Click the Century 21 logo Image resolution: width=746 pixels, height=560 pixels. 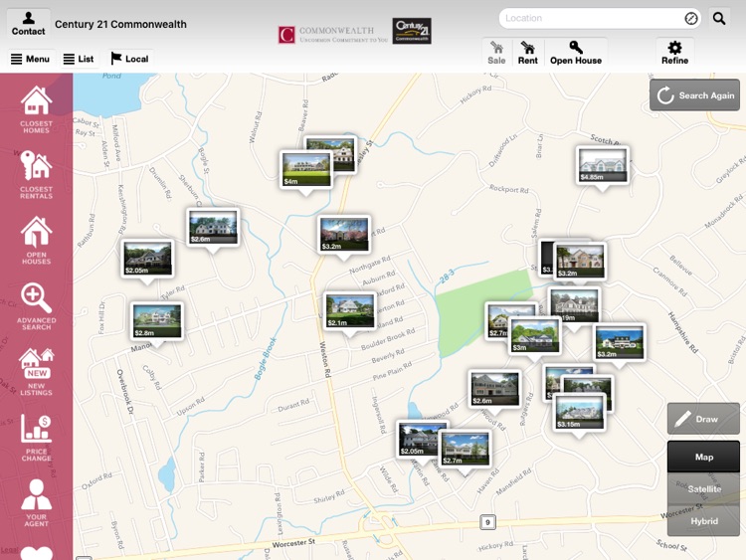(412, 31)
